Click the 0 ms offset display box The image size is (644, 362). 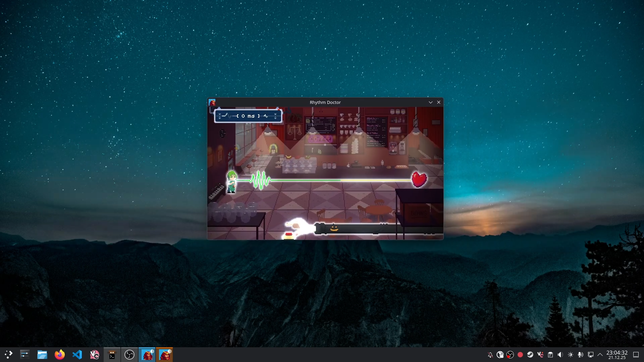[248, 116]
